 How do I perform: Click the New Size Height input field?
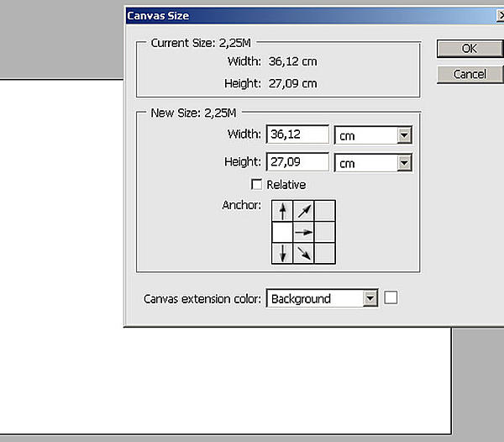297,161
